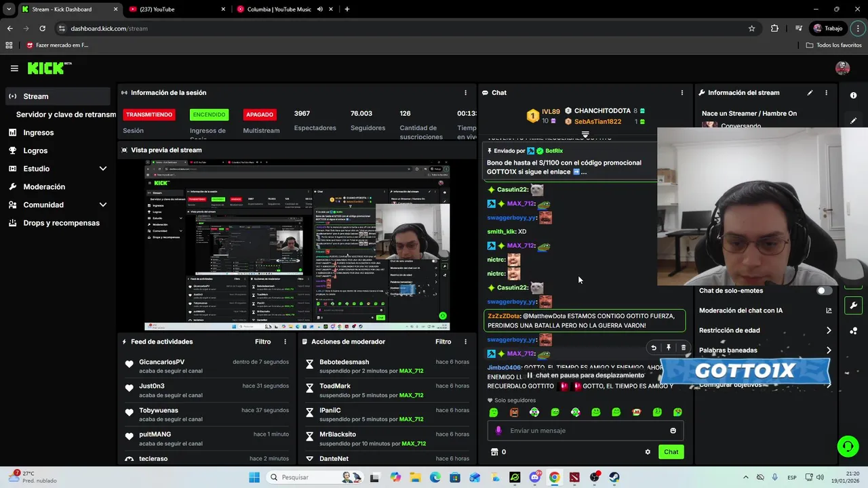Image resolution: width=868 pixels, height=488 pixels.
Task: Open options menu of Información de la sesión
Action: (465, 93)
